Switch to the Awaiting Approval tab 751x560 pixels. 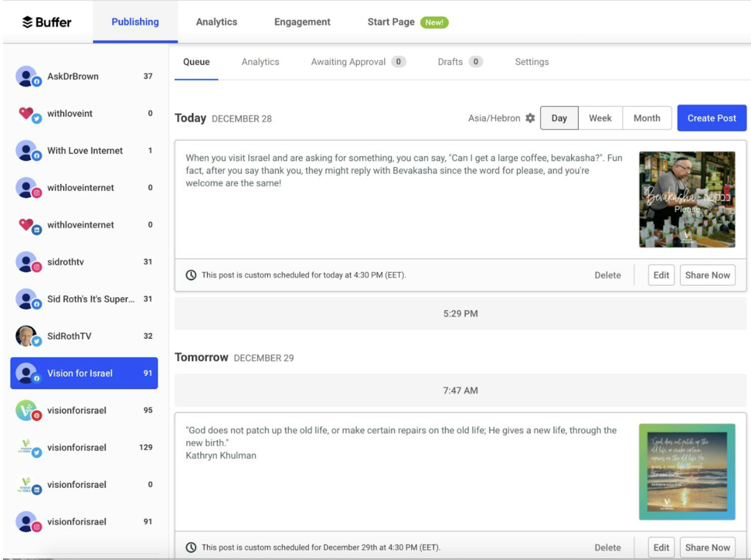click(x=349, y=62)
